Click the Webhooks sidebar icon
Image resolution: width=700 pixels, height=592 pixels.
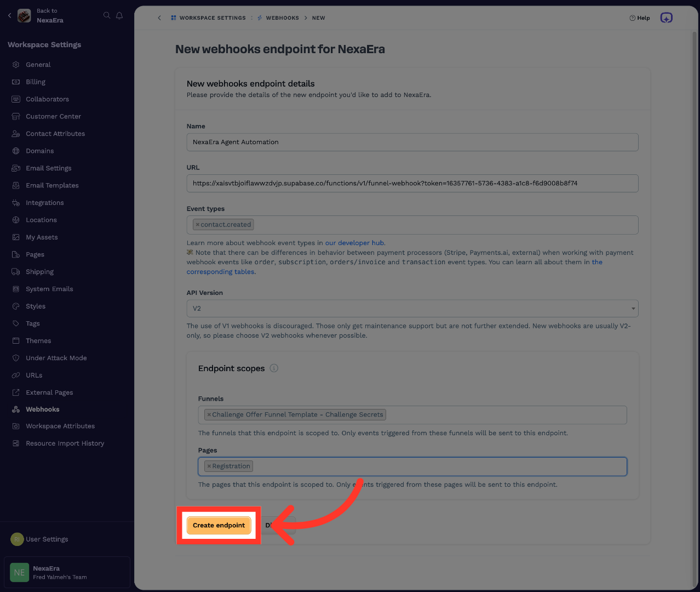click(16, 409)
